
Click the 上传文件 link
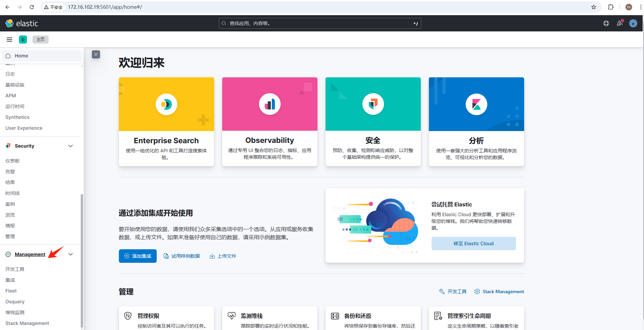tap(223, 256)
